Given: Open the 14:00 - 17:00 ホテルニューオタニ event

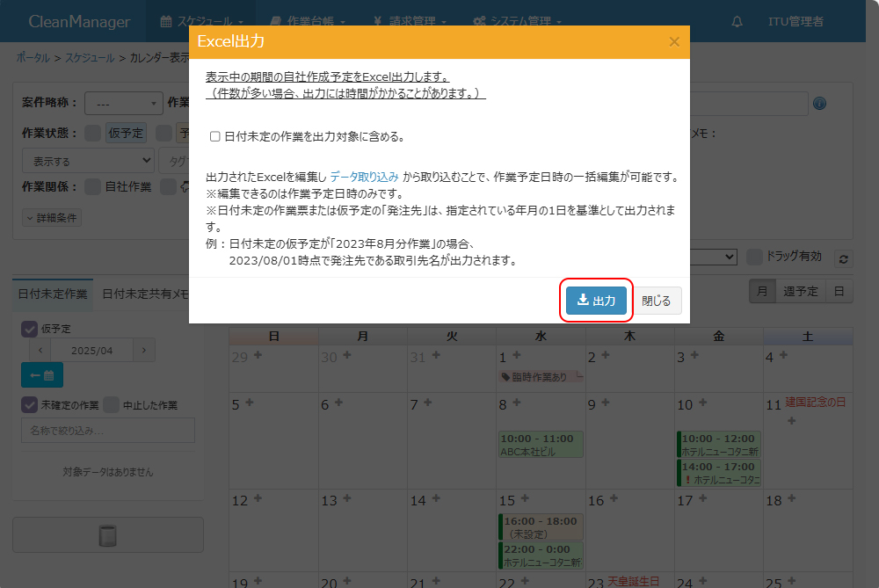Looking at the screenshot, I should tap(719, 473).
